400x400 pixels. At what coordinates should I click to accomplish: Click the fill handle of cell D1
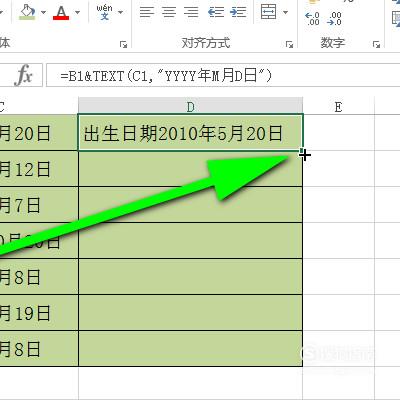pos(302,151)
